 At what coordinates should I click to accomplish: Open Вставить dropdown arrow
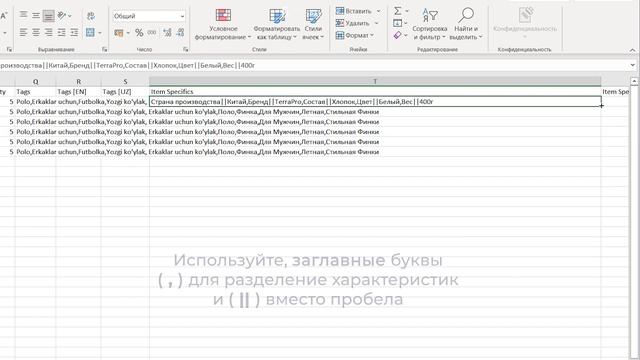point(378,11)
